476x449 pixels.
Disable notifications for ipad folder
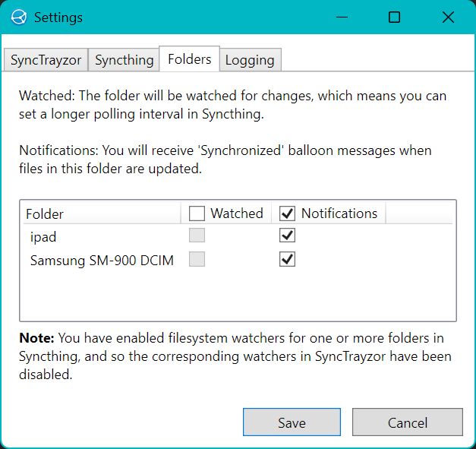pyautogui.click(x=287, y=236)
